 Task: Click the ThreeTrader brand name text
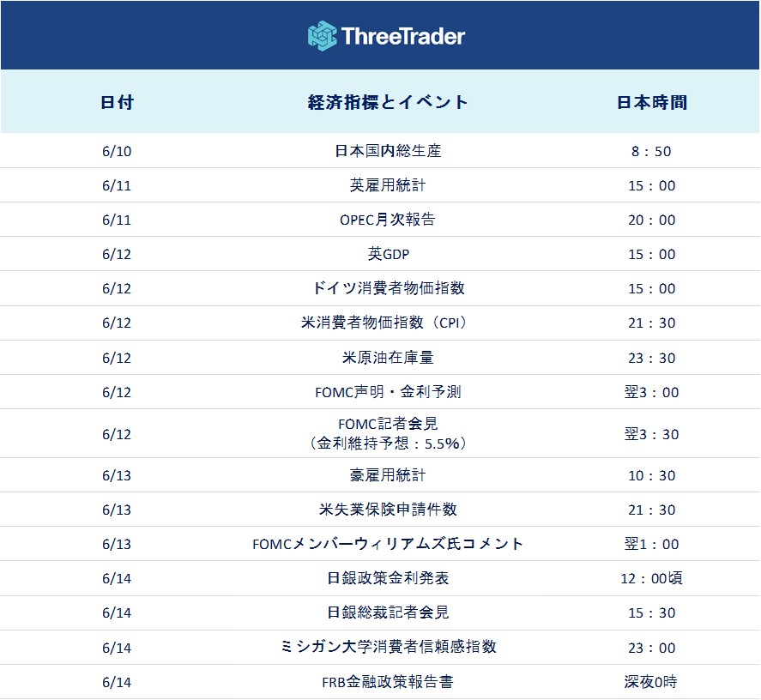pos(403,36)
